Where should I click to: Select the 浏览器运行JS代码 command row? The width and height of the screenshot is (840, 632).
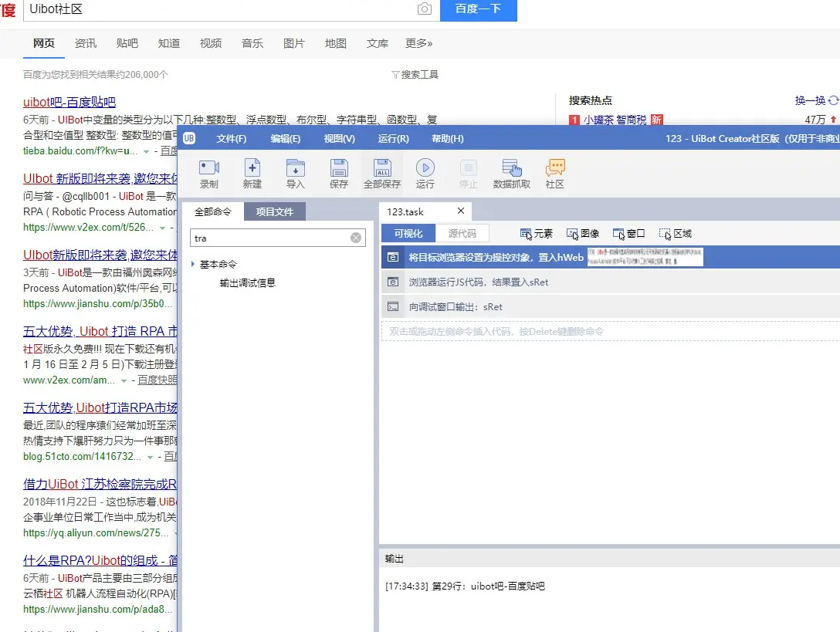coord(610,282)
